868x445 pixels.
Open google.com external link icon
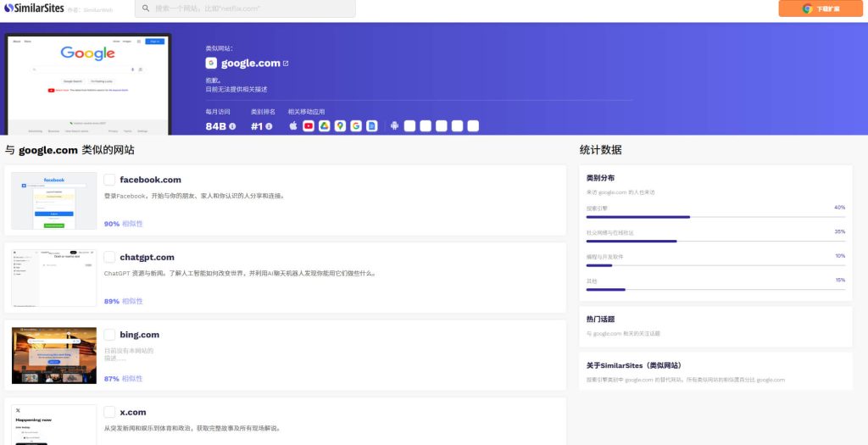click(x=286, y=64)
